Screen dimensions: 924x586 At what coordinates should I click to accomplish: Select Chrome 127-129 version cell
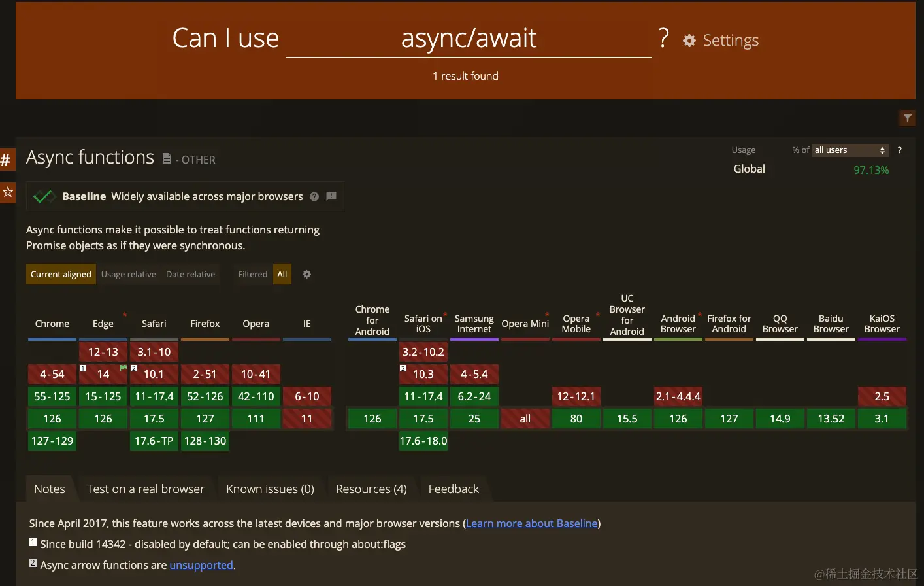(52, 441)
